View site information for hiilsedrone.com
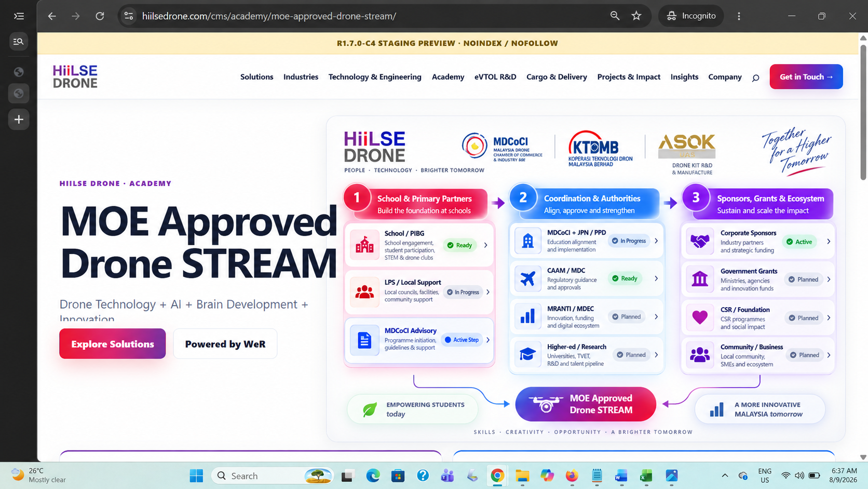This screenshot has width=868, height=489. click(129, 16)
